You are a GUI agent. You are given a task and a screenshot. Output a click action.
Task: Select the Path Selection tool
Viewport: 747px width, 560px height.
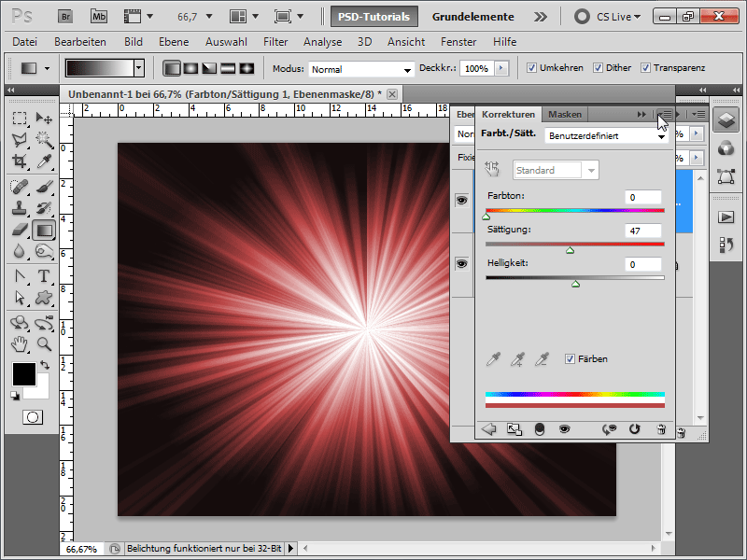20,298
